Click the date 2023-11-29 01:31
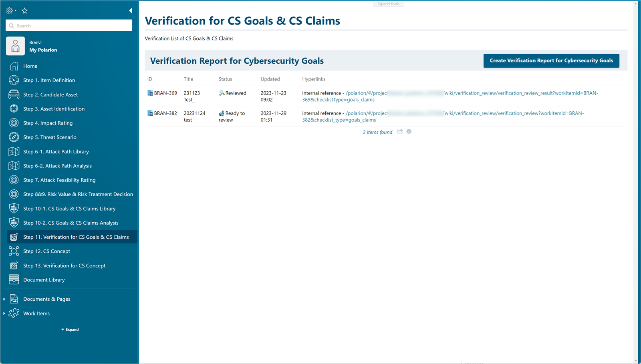 [x=274, y=117]
